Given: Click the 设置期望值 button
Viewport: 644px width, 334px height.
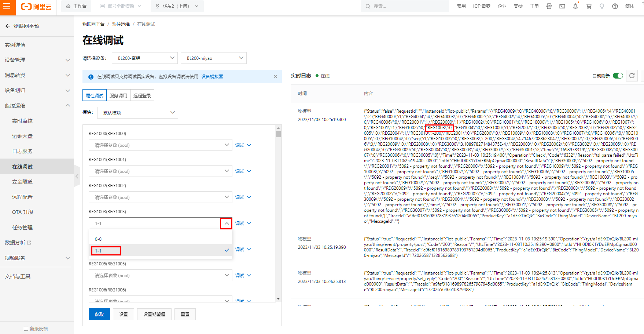Looking at the screenshot, I should click(154, 314).
